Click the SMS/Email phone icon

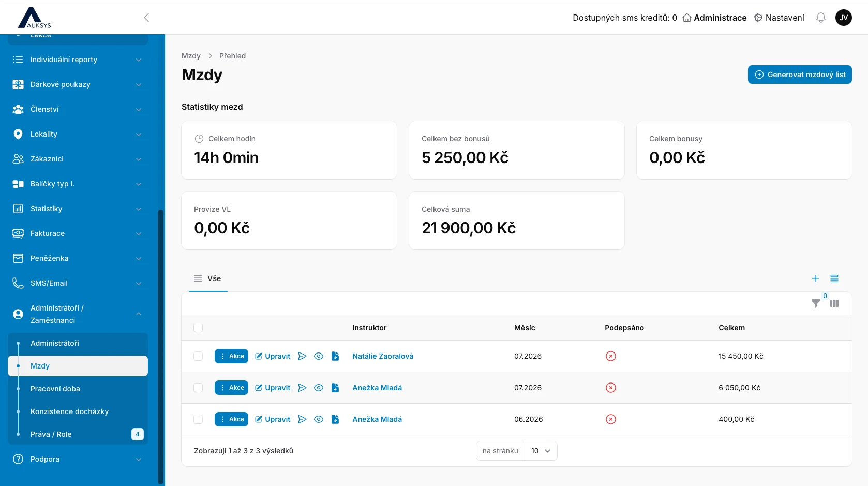(x=18, y=283)
